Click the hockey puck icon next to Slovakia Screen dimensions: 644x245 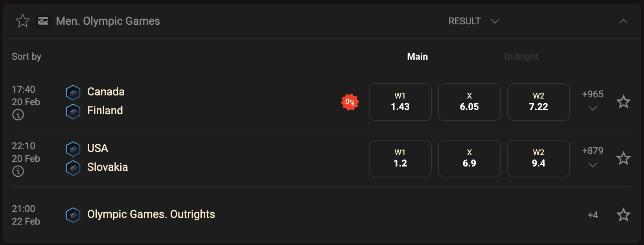tap(73, 168)
